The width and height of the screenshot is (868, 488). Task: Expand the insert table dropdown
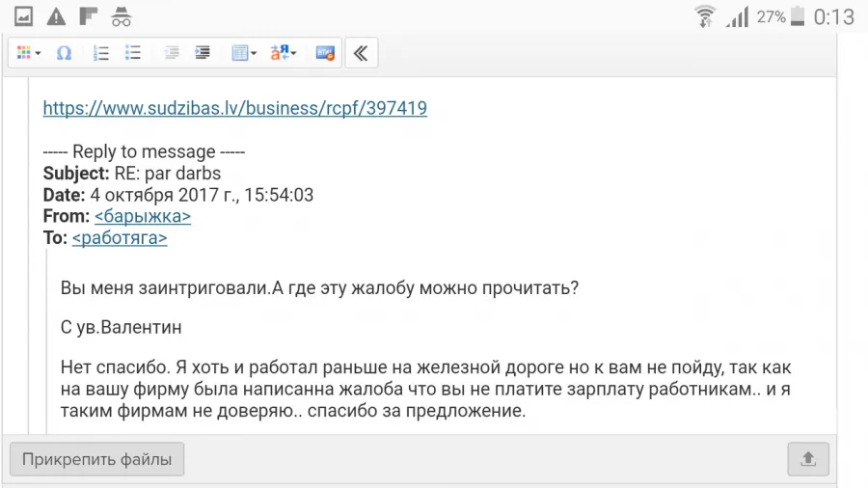pyautogui.click(x=244, y=53)
